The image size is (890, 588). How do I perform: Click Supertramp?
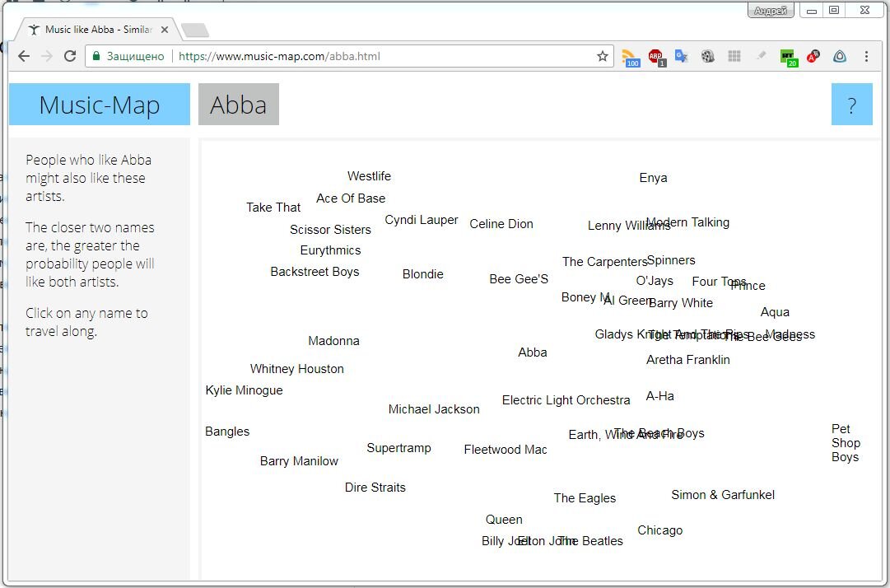click(x=398, y=448)
